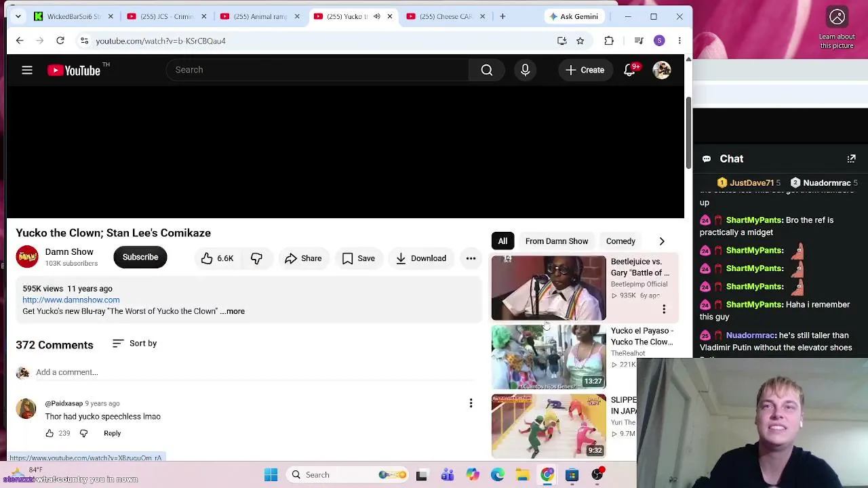This screenshot has width=868, height=488.
Task: Open Microsoft Edge from the taskbar
Action: pos(498,474)
